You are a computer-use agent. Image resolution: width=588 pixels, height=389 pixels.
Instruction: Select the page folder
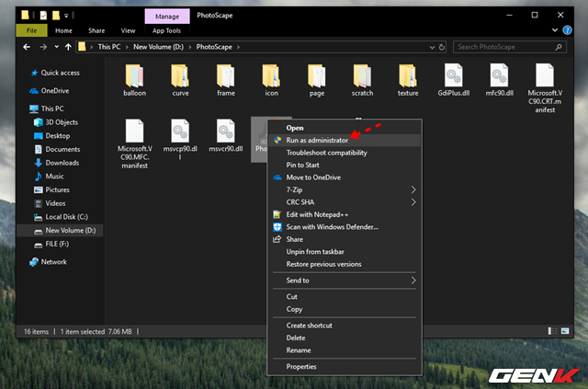tap(317, 80)
